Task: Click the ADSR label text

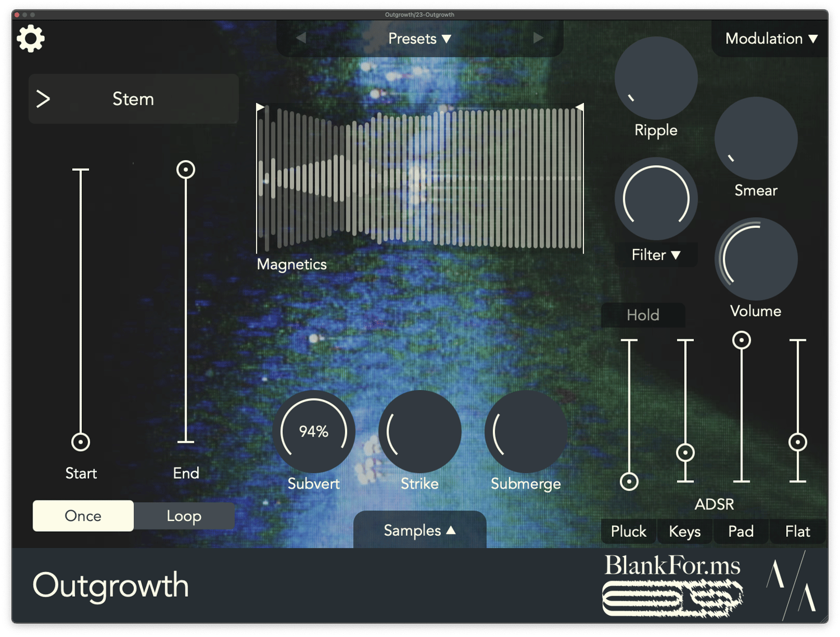Action: pyautogui.click(x=714, y=504)
